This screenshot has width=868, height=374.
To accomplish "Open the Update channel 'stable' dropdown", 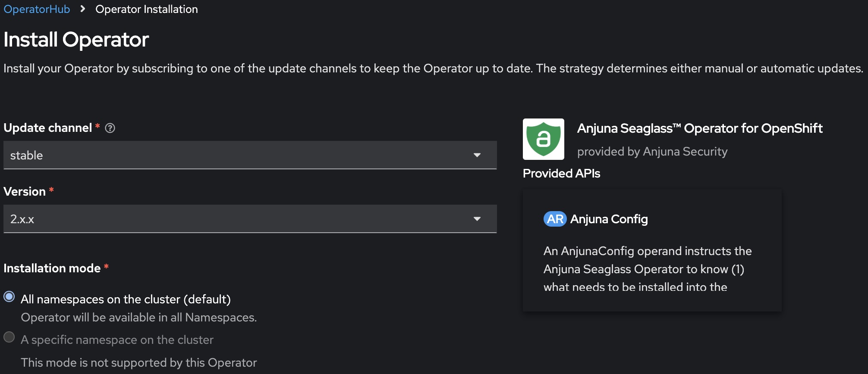I will (242, 155).
